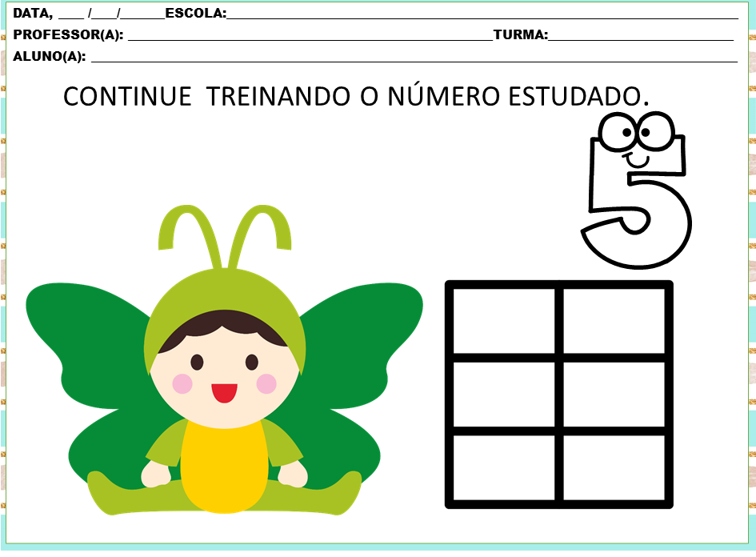Click the ESCOLA blank line field

480,14
